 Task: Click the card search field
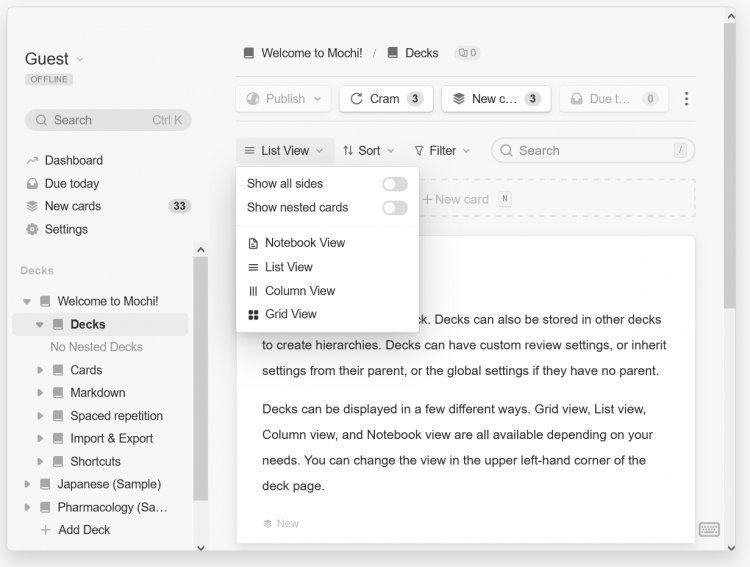coord(592,151)
